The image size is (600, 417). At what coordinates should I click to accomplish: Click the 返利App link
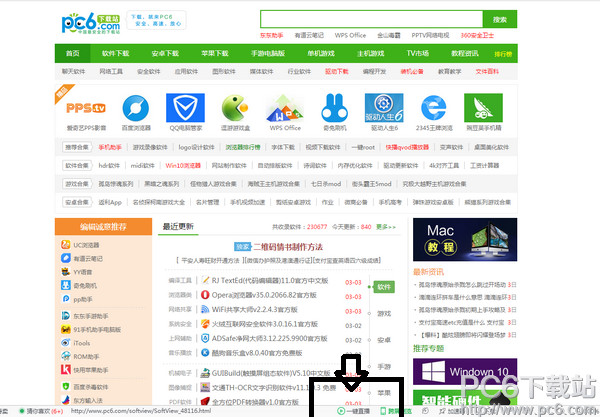click(x=110, y=202)
